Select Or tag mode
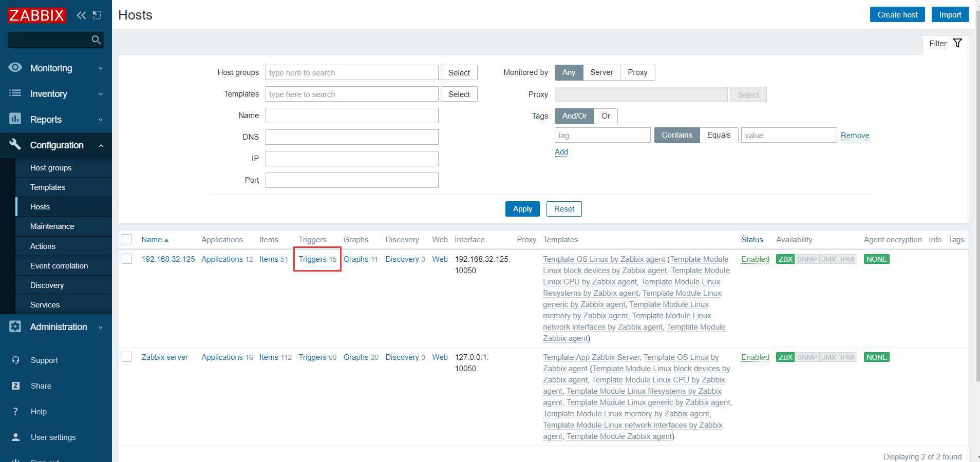The image size is (980, 462). [x=606, y=116]
